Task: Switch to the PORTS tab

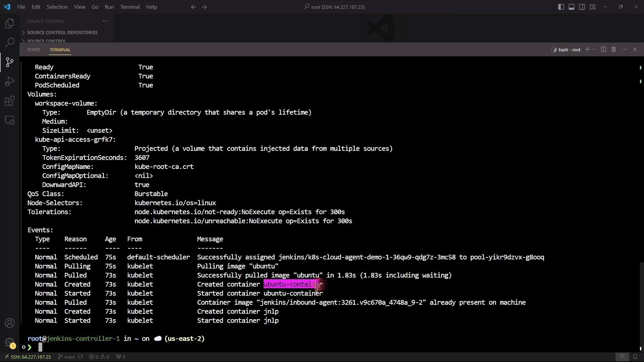Action: click(x=34, y=50)
